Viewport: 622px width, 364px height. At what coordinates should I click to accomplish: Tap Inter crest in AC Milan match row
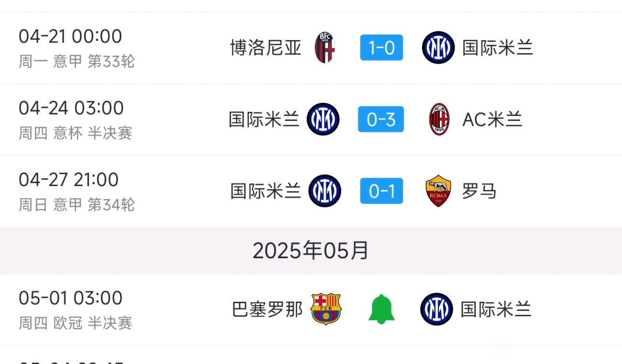pos(323,119)
